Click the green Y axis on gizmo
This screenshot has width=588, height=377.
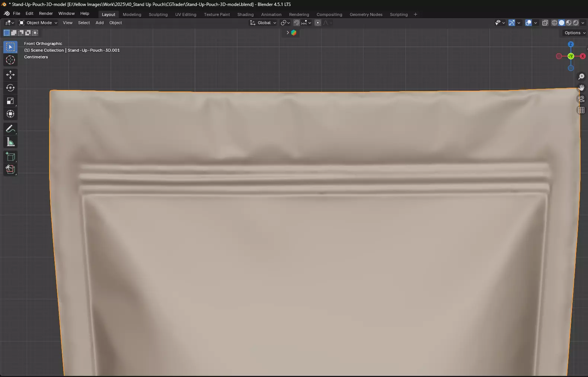coord(571,56)
